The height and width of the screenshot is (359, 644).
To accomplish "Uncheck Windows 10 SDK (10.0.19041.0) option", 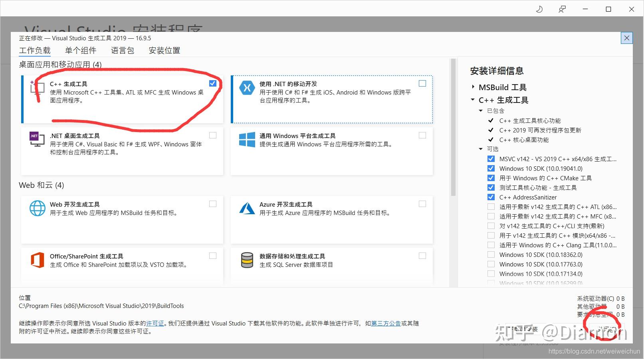I will pos(491,168).
